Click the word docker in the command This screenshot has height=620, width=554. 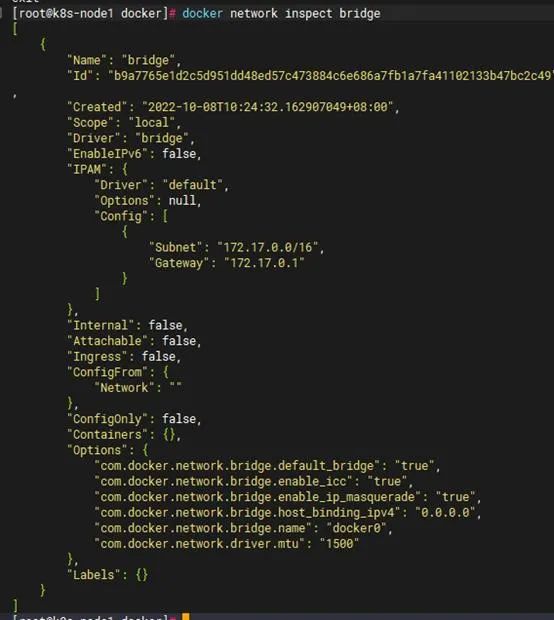(202, 13)
